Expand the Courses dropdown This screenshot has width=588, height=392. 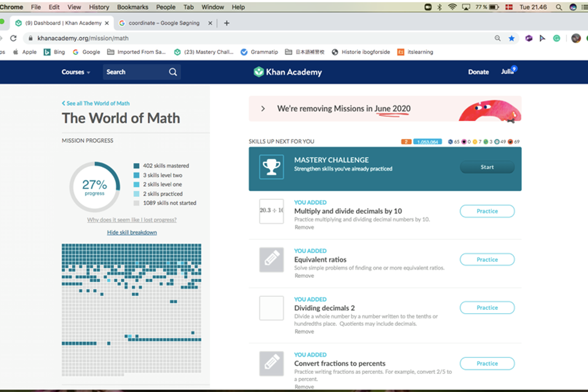pos(76,72)
